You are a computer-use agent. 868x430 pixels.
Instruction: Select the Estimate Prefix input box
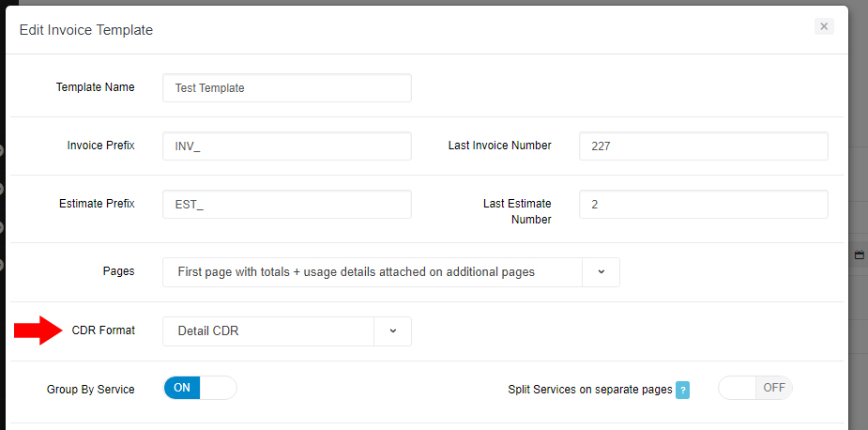(286, 205)
